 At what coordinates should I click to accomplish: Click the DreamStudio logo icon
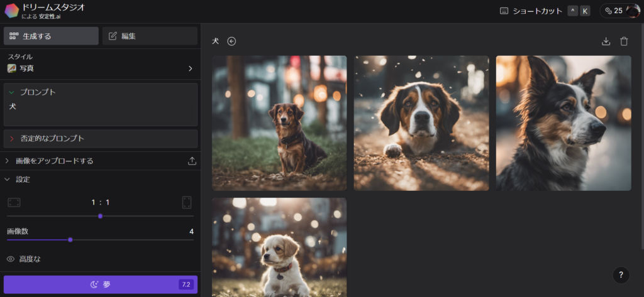pos(11,11)
